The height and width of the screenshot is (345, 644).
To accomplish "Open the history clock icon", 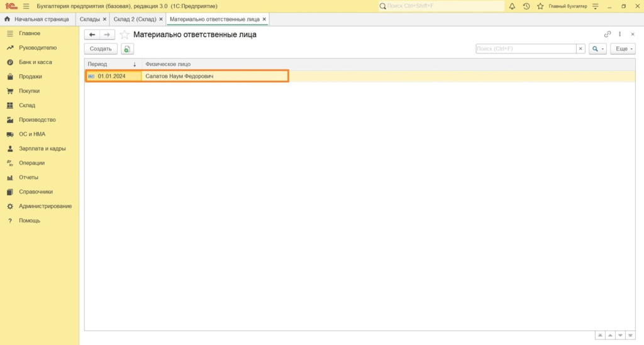I will (x=526, y=6).
